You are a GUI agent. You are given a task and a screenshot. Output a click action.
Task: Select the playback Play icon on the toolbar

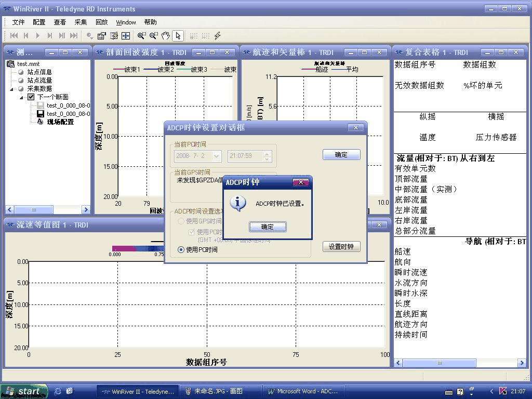[37, 36]
